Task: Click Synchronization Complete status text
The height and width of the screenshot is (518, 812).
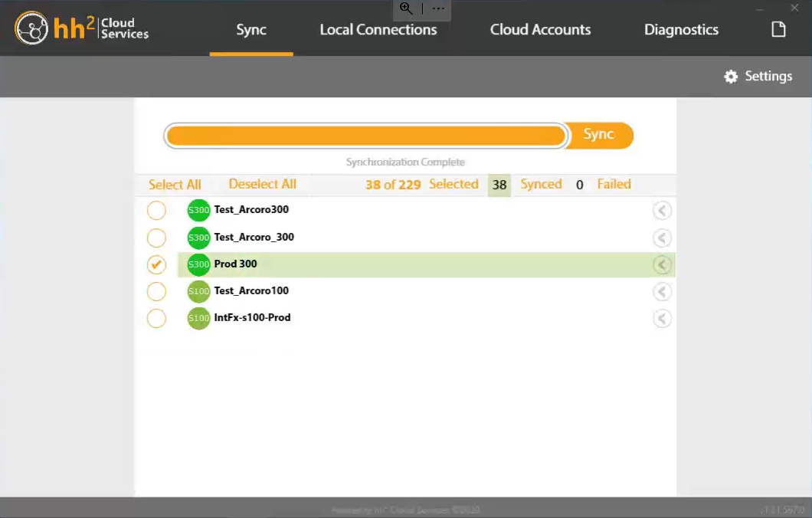Action: point(405,162)
